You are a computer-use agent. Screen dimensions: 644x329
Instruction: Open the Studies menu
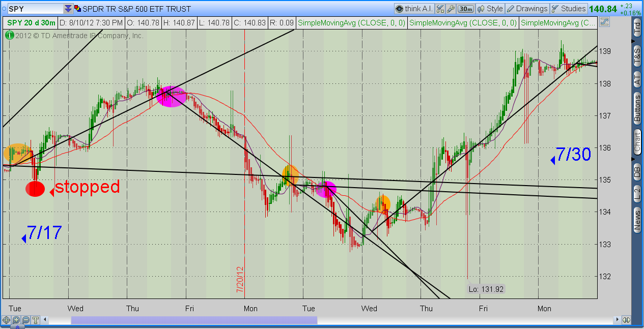569,9
